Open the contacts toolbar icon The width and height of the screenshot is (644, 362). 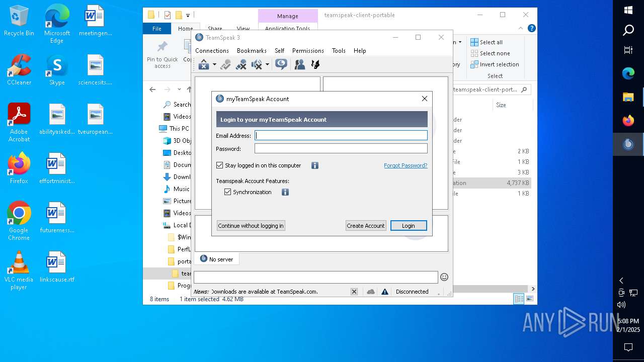pos(300,64)
